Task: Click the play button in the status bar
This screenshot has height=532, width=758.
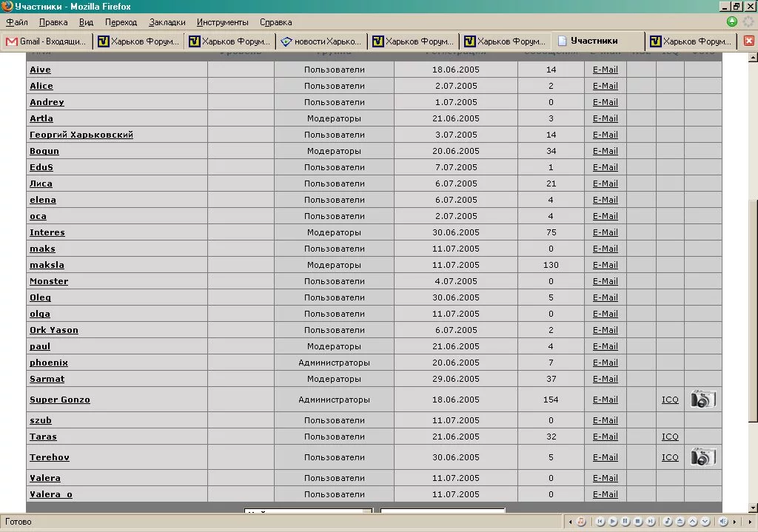Action: point(612,522)
